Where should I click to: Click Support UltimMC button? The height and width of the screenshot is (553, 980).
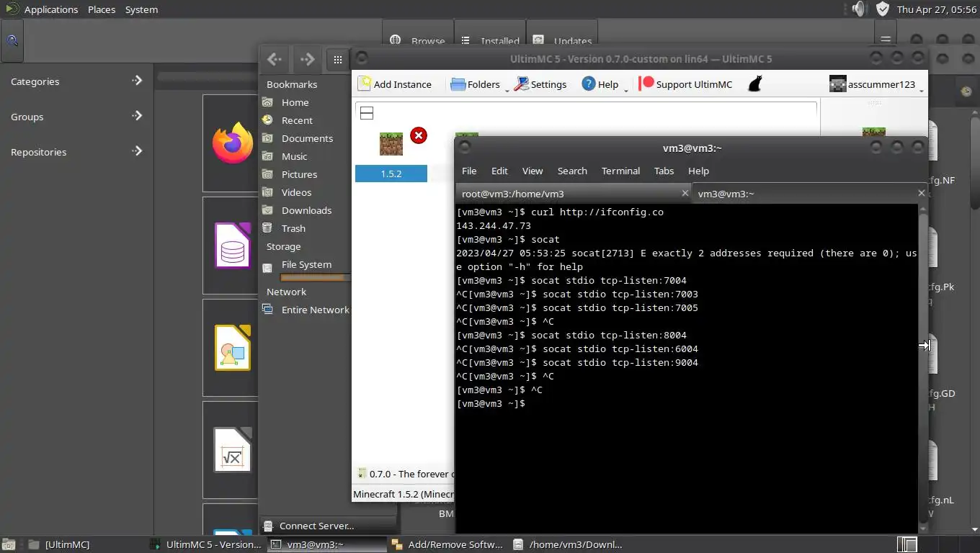(686, 84)
